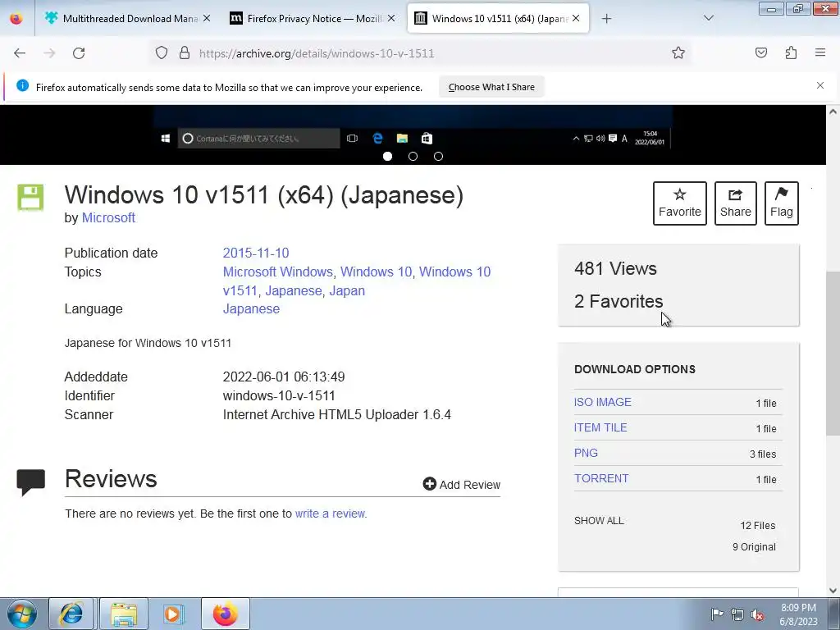Click SHOW ALL files link
Screen dimensions: 840x630
pyautogui.click(x=599, y=521)
